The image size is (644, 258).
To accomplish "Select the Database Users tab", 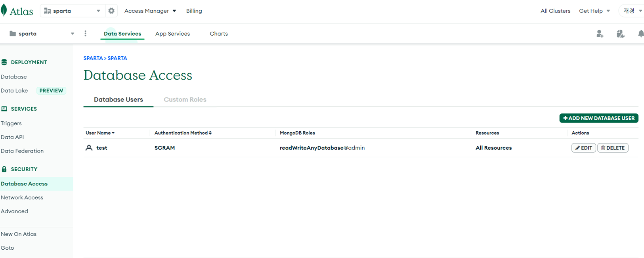I will click(x=118, y=99).
